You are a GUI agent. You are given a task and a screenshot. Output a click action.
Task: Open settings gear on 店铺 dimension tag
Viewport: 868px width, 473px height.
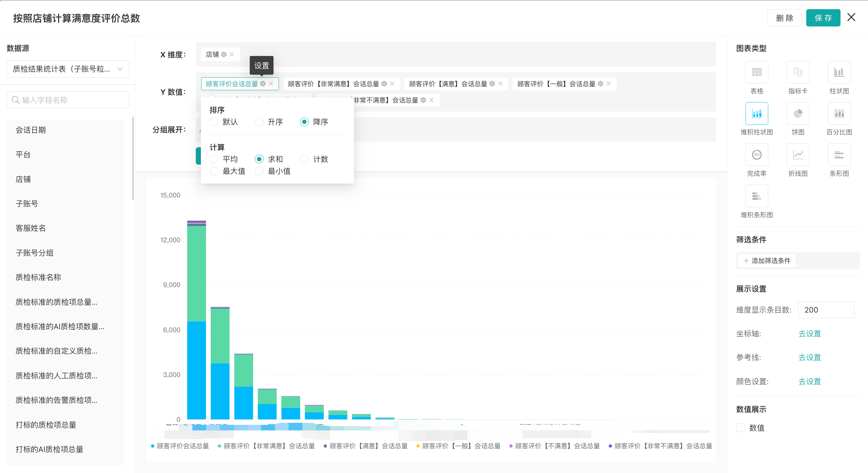point(224,54)
